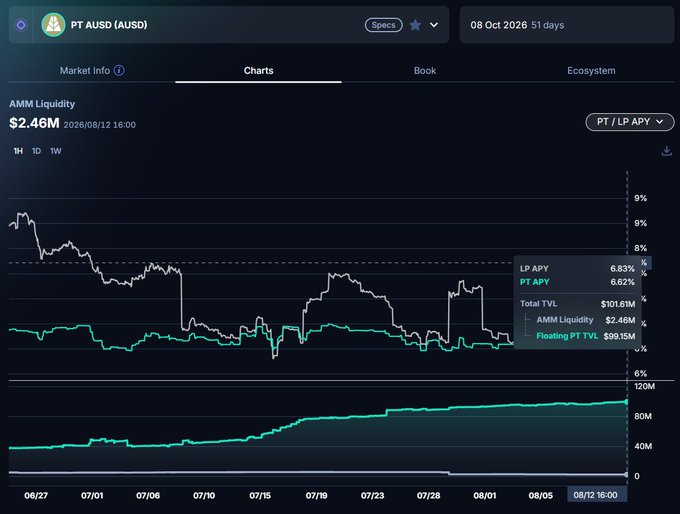Click the 07/01 date axis label
680x514 pixels.
tap(92, 495)
